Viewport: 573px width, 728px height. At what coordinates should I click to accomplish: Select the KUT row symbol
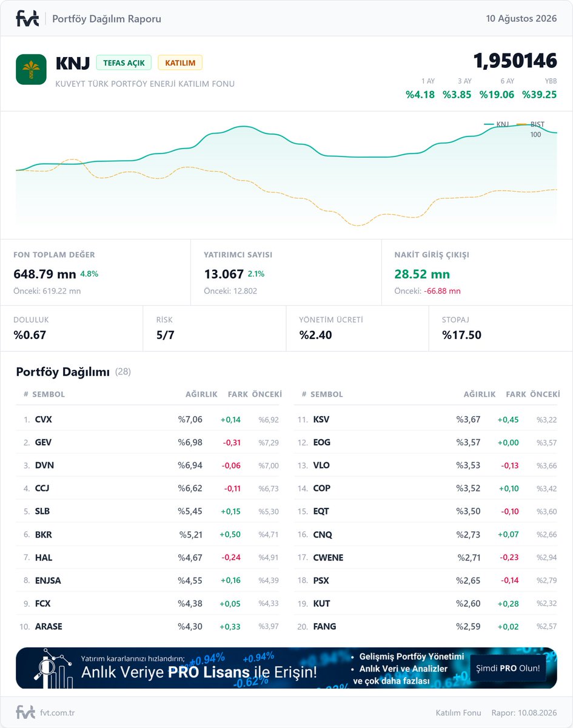[x=321, y=604]
